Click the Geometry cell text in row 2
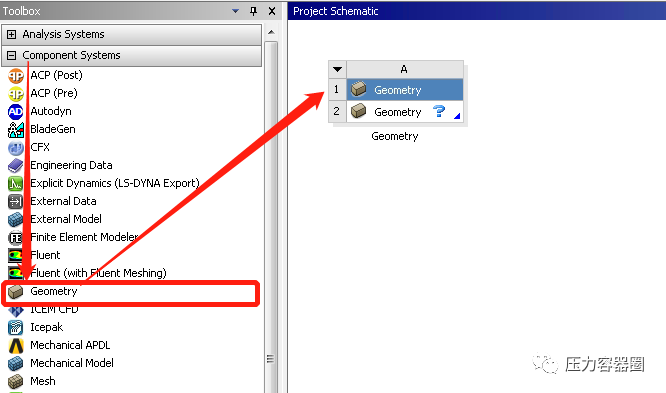The height and width of the screenshot is (393, 666). tap(398, 112)
